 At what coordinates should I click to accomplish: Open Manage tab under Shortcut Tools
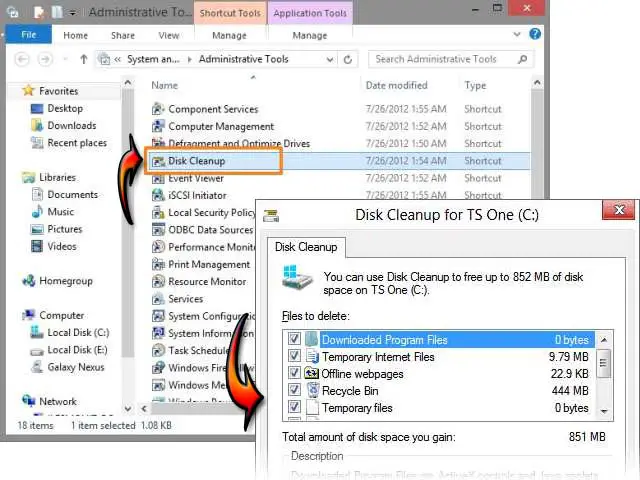tap(229, 36)
